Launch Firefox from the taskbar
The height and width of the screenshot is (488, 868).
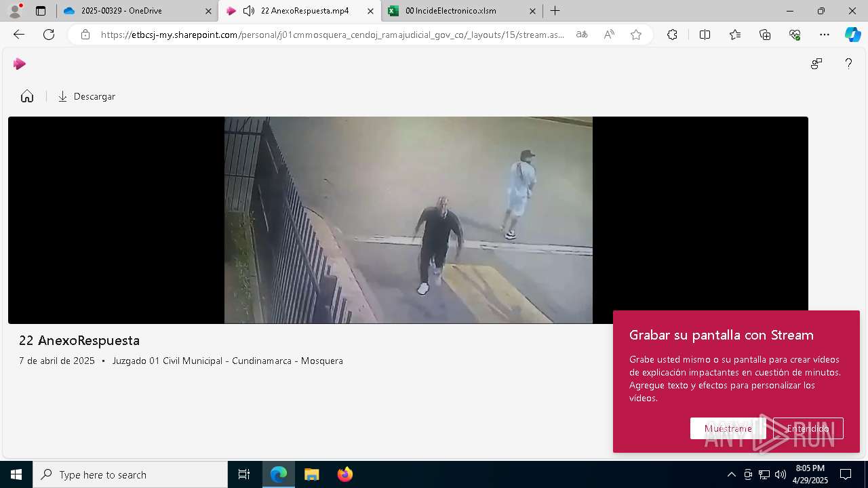point(344,474)
